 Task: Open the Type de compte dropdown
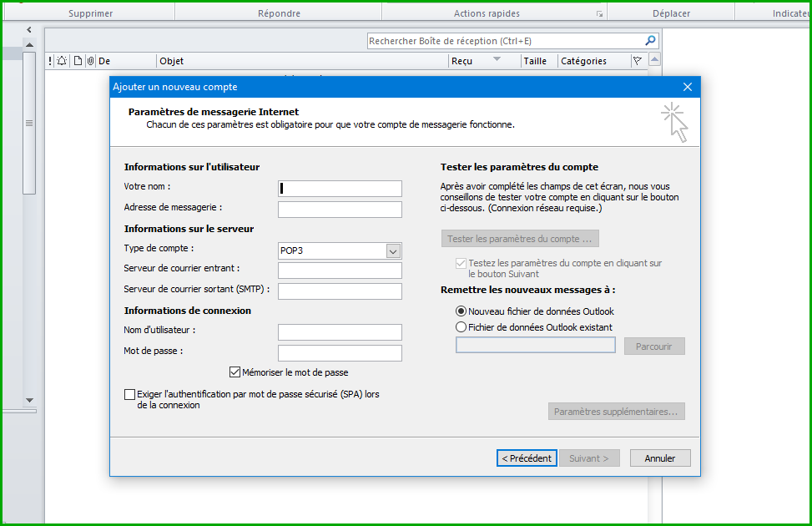(x=393, y=251)
